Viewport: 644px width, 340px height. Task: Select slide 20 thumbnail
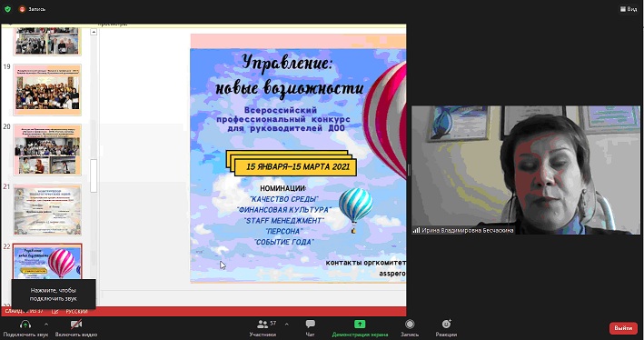pos(47,150)
